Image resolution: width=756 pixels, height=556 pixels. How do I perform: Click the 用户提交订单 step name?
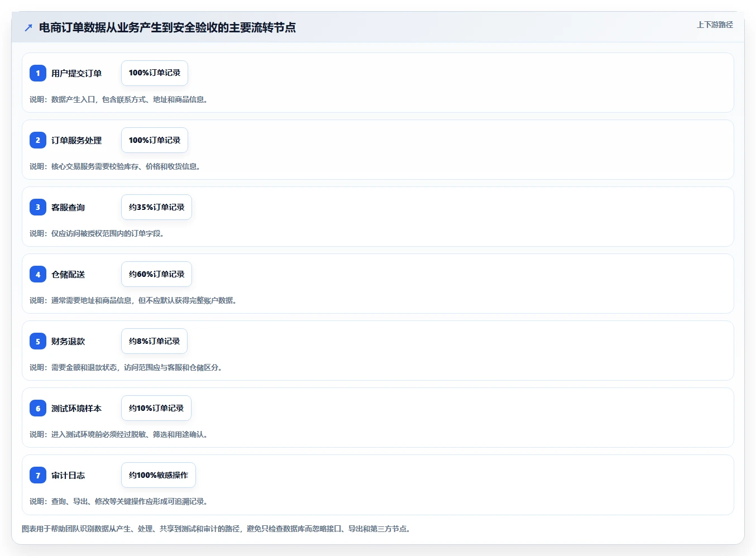click(76, 73)
